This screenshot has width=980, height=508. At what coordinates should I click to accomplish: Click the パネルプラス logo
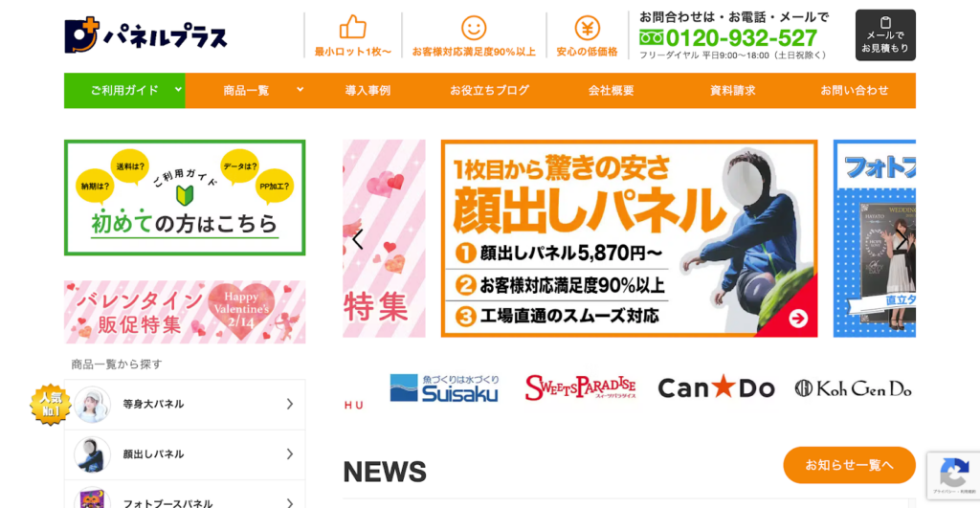tap(145, 35)
